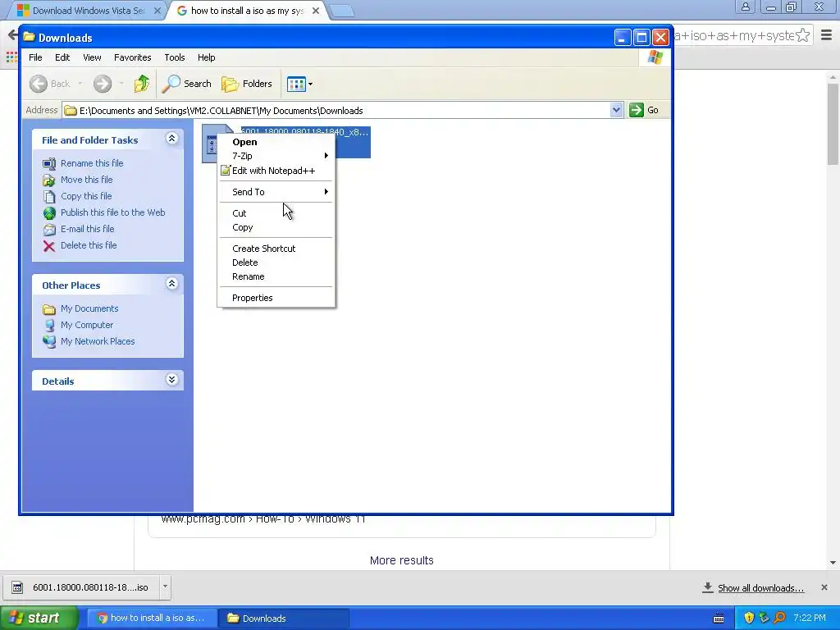This screenshot has width=840, height=630.
Task: Click E-mail this file task
Action: pos(87,229)
